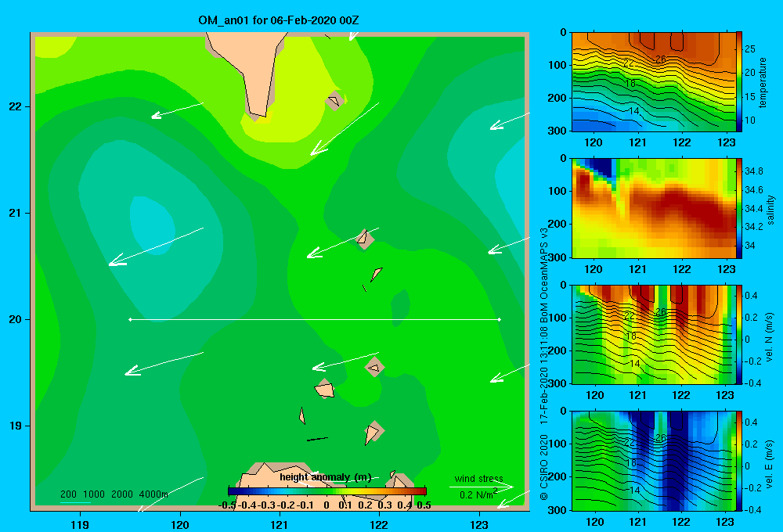Click the "2000" depth contour legend entry
This screenshot has height=532, width=783.
(122, 494)
